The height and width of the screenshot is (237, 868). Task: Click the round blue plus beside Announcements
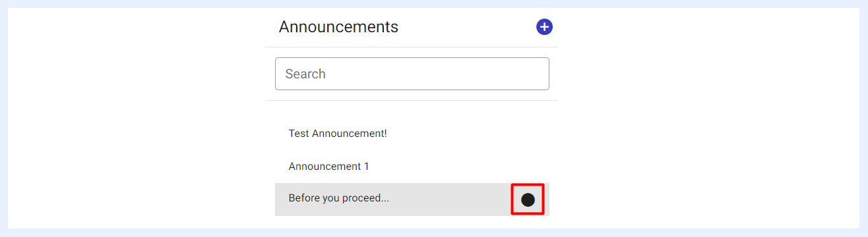(544, 27)
